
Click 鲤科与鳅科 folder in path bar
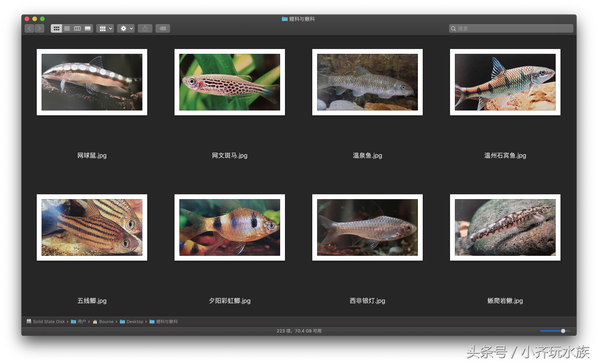tap(164, 322)
